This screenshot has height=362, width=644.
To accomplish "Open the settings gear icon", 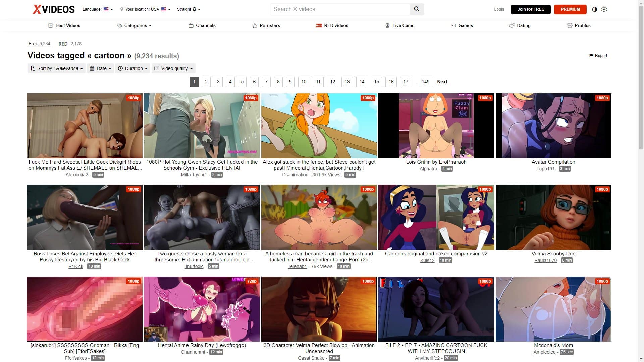I will [x=604, y=9].
